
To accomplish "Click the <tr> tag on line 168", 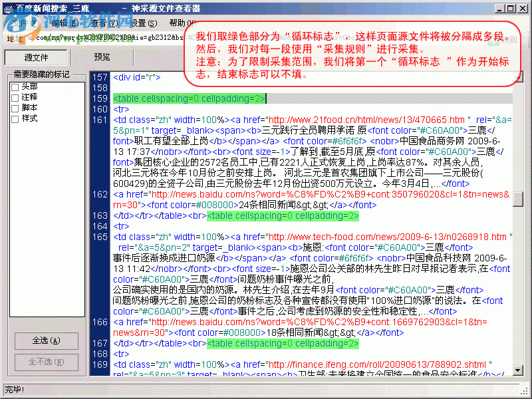I will 121,354.
